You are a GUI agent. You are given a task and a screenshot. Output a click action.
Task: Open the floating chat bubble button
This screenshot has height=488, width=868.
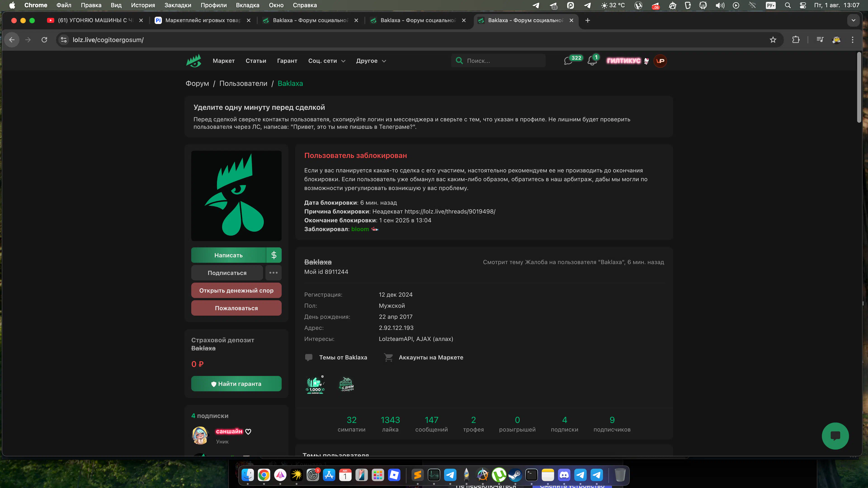[x=835, y=436]
